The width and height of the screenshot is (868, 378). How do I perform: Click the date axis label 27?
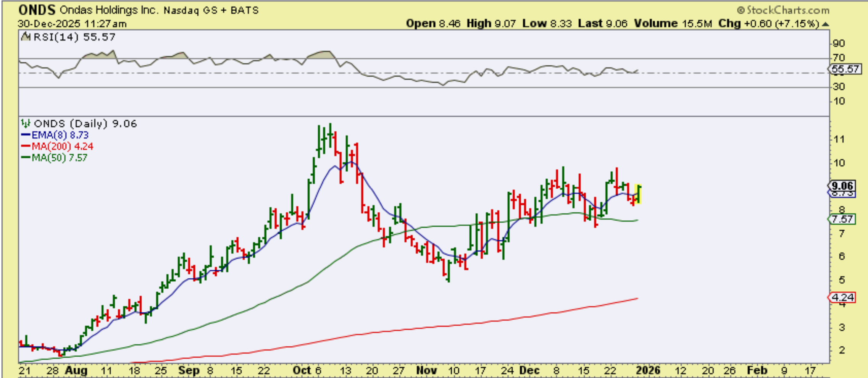[399, 370]
